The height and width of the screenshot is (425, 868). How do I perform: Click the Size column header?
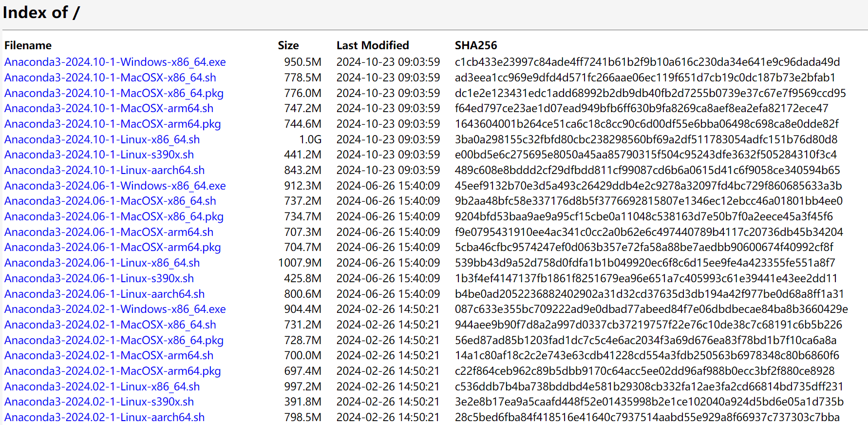coord(288,45)
